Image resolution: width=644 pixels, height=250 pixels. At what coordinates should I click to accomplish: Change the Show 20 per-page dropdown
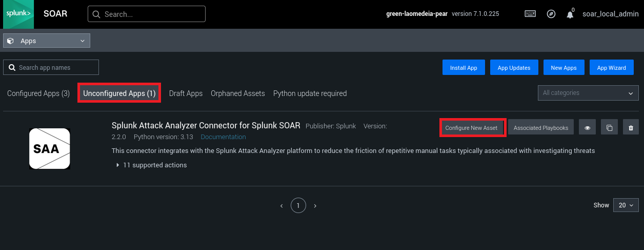click(x=626, y=205)
